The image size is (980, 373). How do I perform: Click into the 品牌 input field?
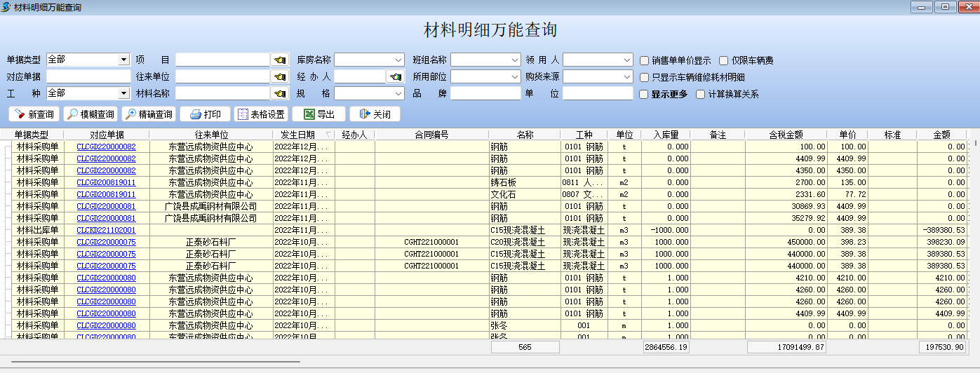pyautogui.click(x=484, y=94)
